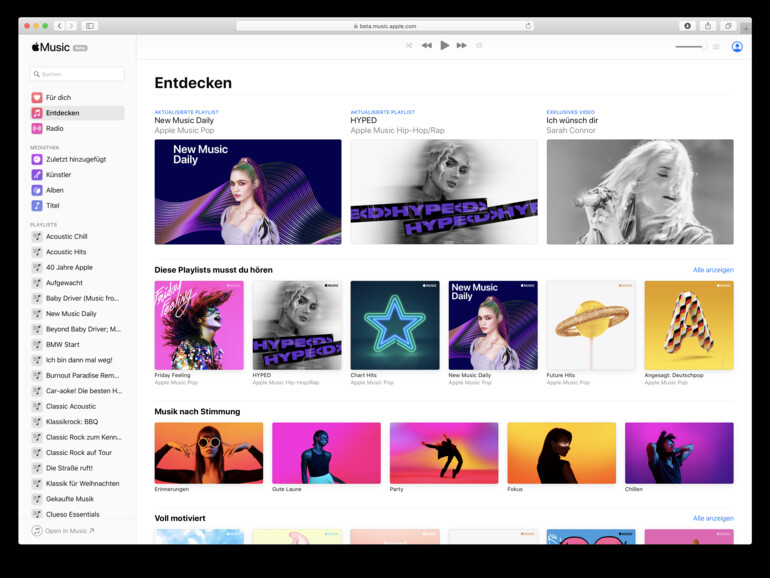Open the up next queue list icon
This screenshot has width=770, height=578.
tap(716, 47)
